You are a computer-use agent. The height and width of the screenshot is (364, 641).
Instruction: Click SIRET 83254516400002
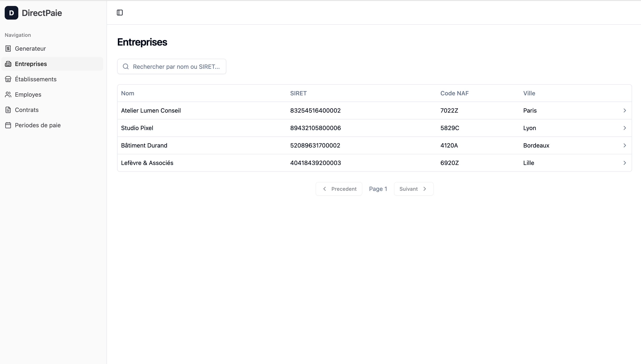tap(315, 110)
